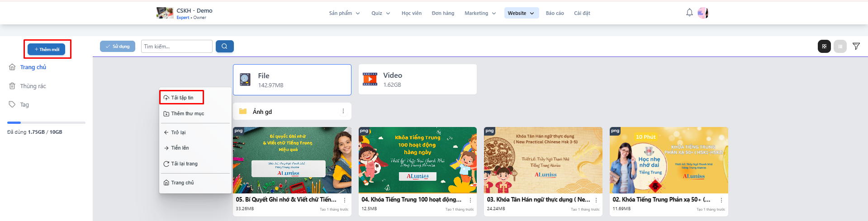Click the yellow Ảnh gd folder icon
The image size is (868, 221).
click(x=243, y=111)
